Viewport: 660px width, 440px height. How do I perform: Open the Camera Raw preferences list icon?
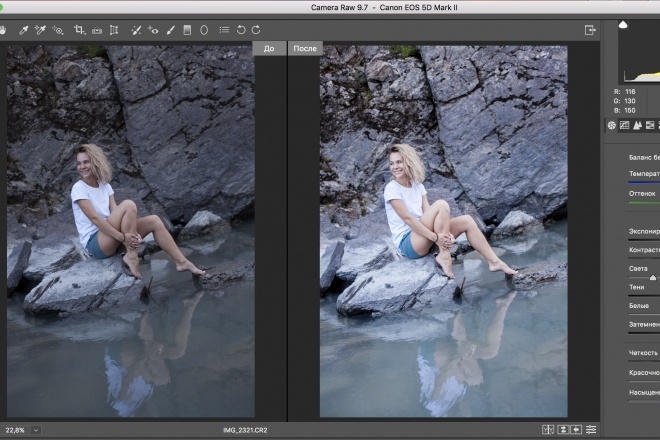[224, 30]
